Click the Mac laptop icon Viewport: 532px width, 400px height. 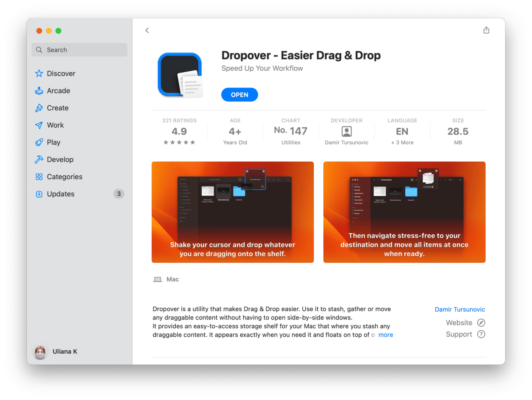[x=157, y=279]
